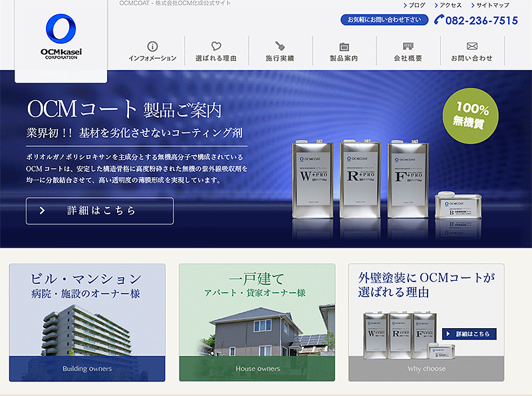Viewport: 532px width, 396px height.
Task: Click the 100% 無機質 green badge
Action: [470, 116]
